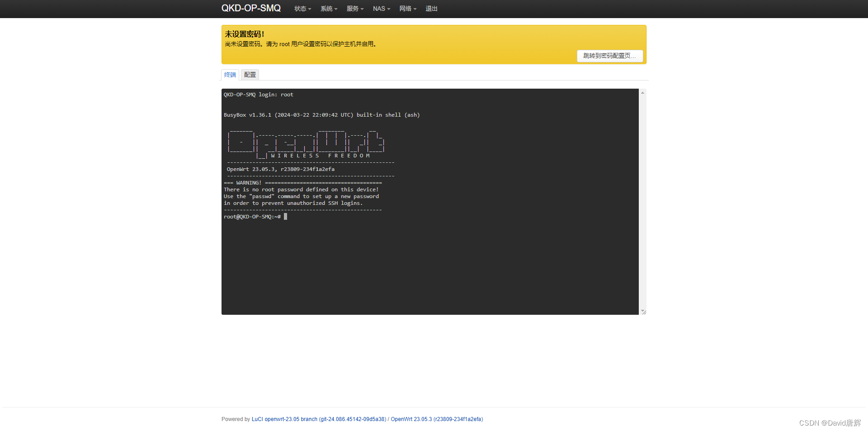Click the 跳转到密码配置页 button

(x=610, y=56)
